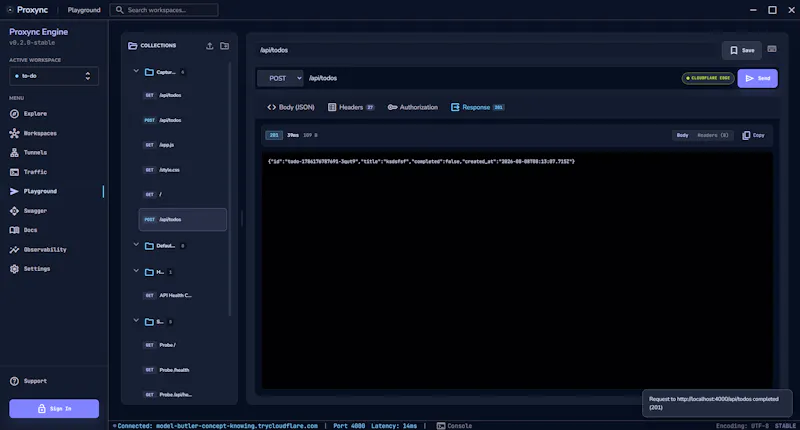This screenshot has width=800, height=430.
Task: Click the Sign In button
Action: click(x=54, y=409)
